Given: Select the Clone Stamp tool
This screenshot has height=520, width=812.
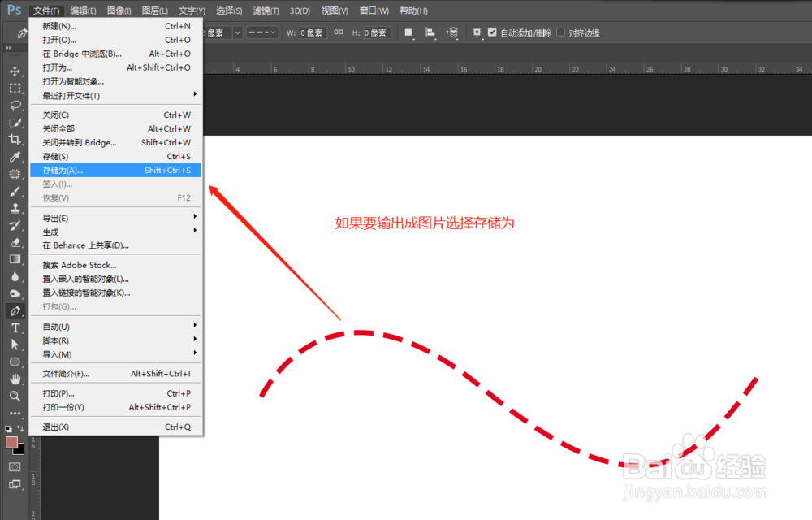Looking at the screenshot, I should [15, 208].
